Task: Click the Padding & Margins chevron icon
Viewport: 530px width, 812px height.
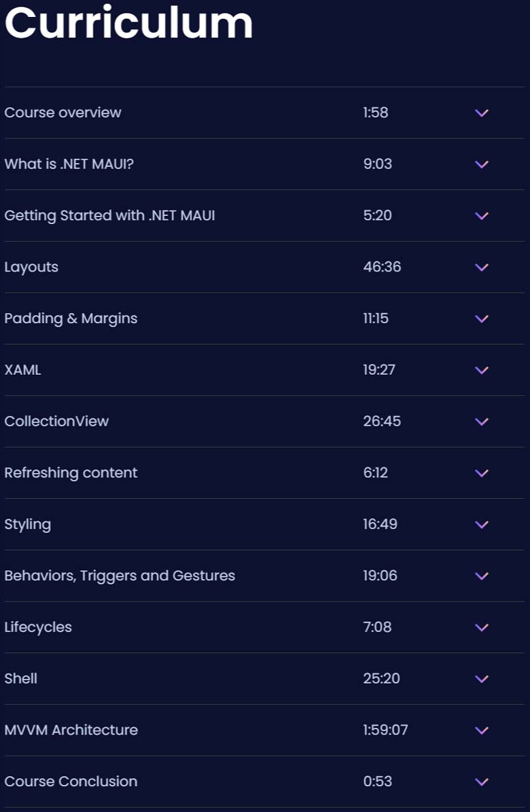Action: point(482,318)
